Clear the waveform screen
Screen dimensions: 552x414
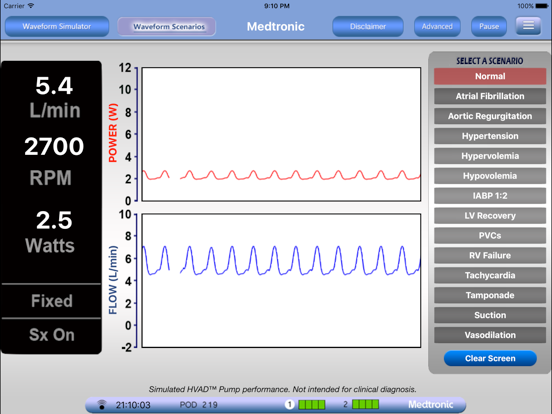pyautogui.click(x=490, y=358)
